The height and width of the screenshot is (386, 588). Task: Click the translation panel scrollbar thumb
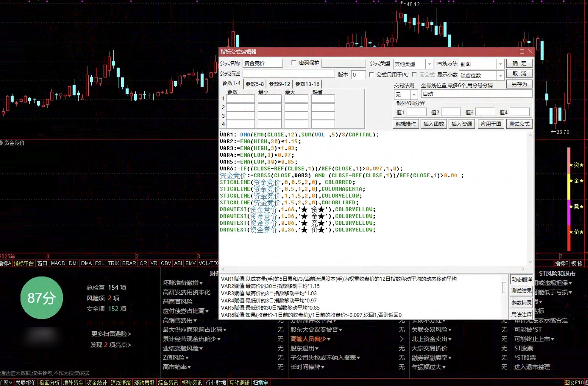[x=504, y=287]
